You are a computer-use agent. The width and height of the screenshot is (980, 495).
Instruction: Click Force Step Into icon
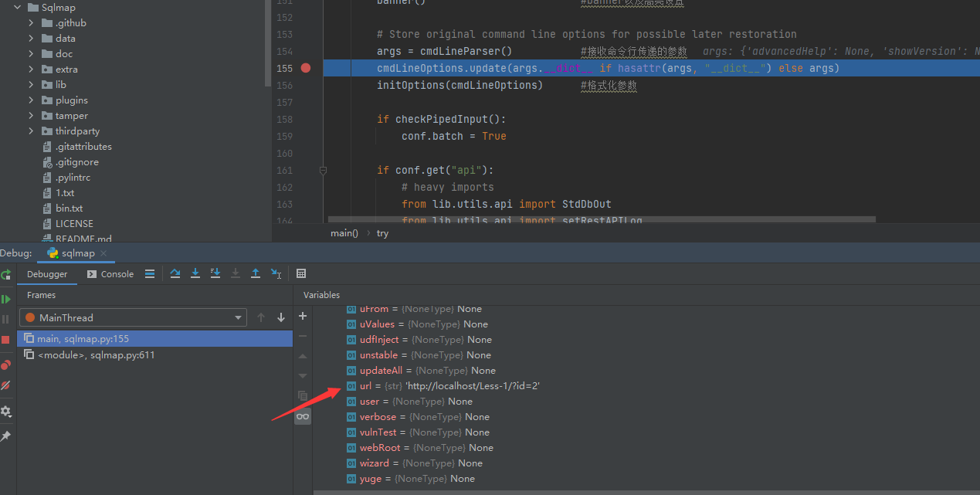(x=236, y=273)
